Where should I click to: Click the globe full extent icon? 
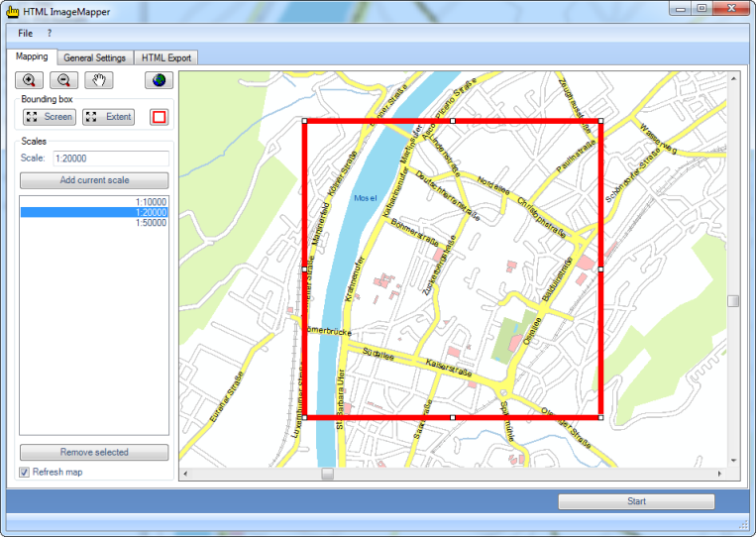pos(159,80)
